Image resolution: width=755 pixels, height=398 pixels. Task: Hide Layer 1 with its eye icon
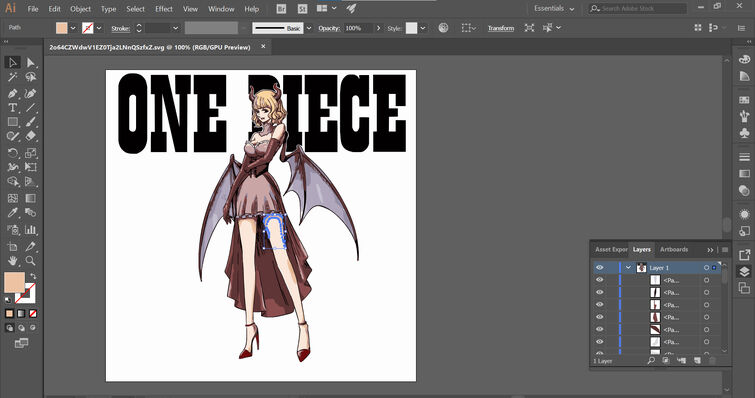coord(599,268)
